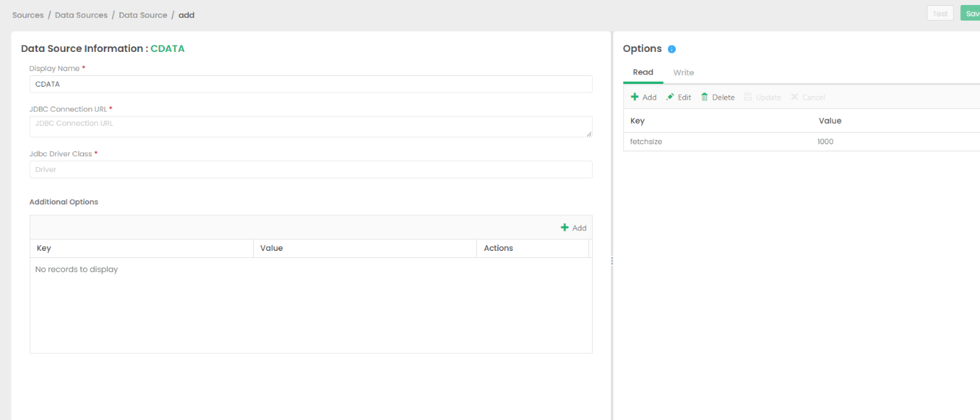
Task: Focus the Display Name input field
Action: [311, 84]
